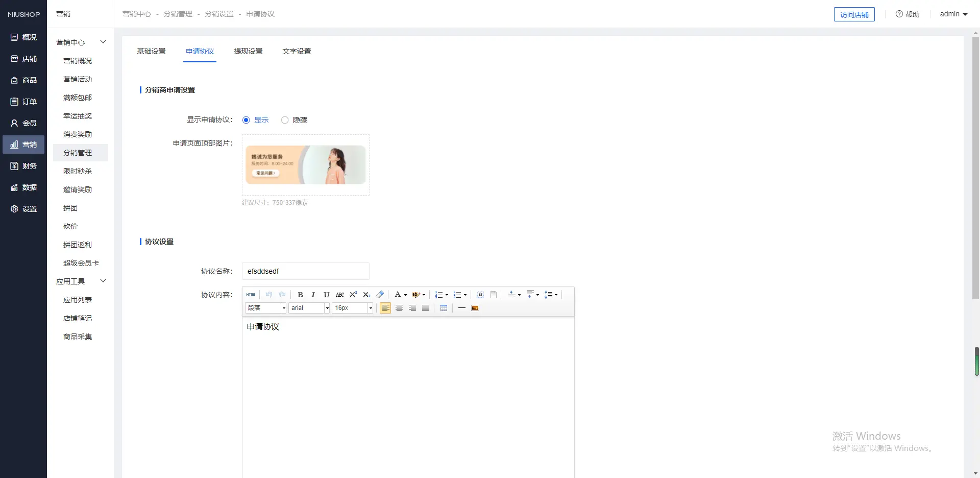Insert horizontal rule with the line icon

point(461,308)
